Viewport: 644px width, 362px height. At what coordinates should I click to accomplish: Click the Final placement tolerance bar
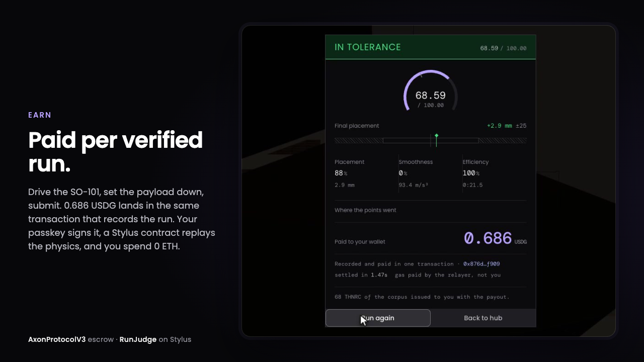tap(431, 141)
